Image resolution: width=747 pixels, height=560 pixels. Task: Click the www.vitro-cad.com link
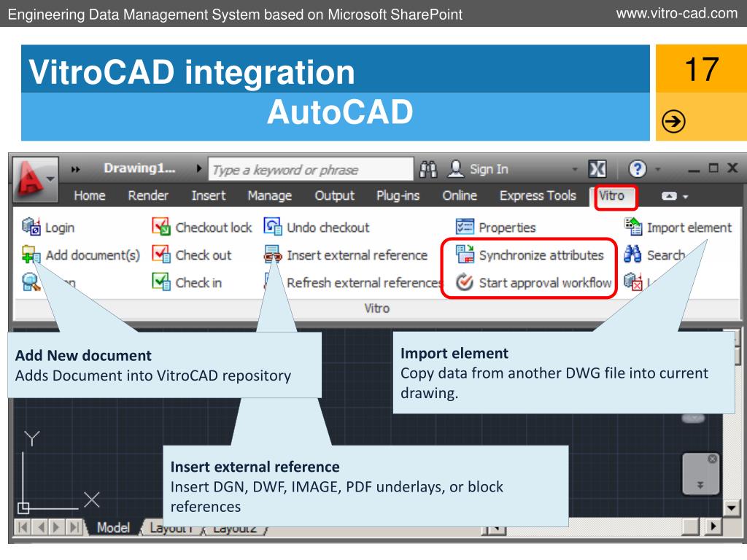pyautogui.click(x=676, y=13)
